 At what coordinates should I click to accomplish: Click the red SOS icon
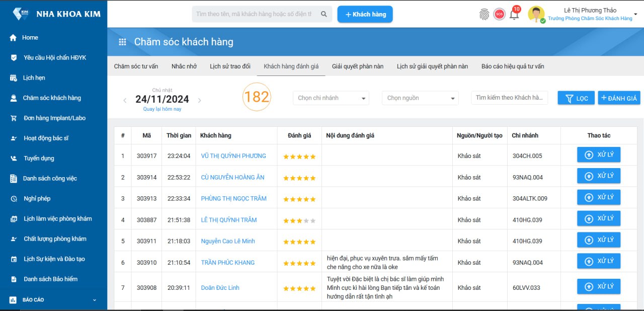pos(499,15)
